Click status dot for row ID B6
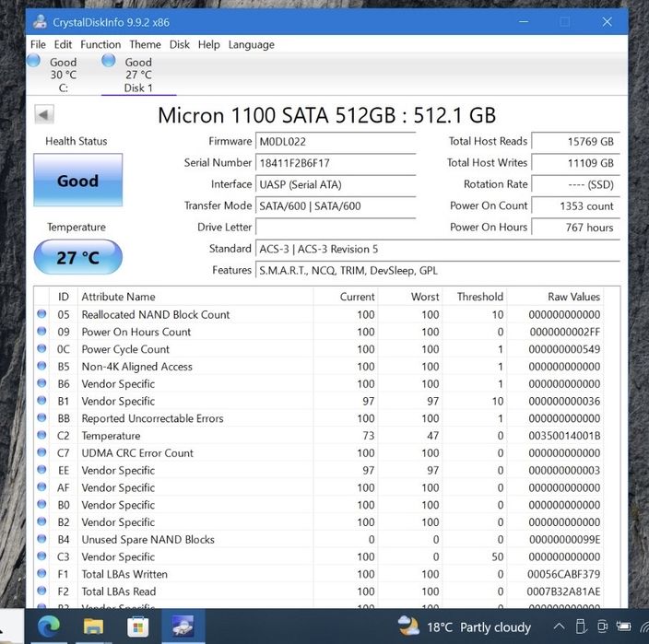Screen dimensions: 649x644 pos(41,383)
